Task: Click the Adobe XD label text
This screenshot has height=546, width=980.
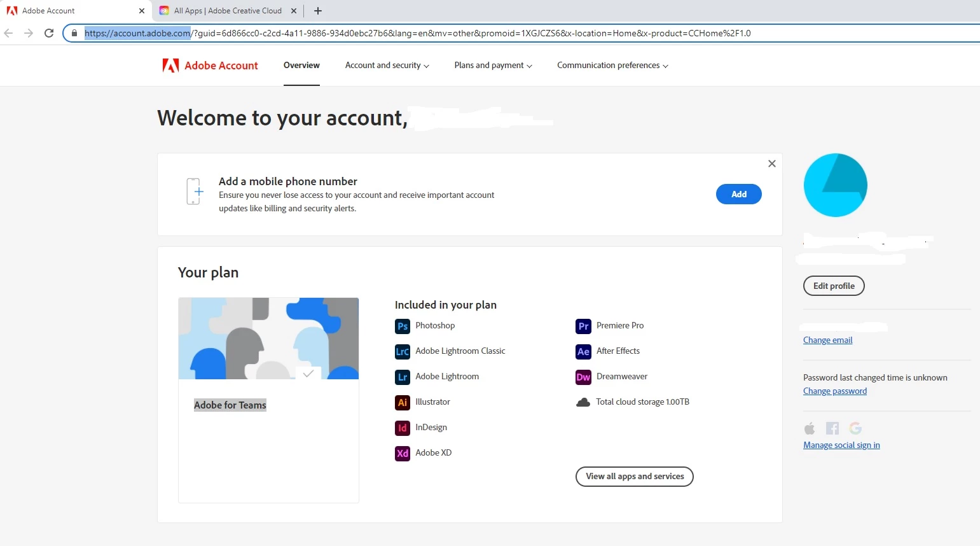Action: pyautogui.click(x=434, y=453)
